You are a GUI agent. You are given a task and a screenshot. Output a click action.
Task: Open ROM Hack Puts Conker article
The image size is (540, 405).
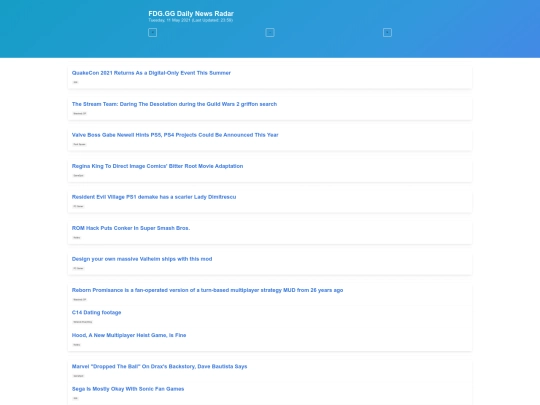click(x=131, y=228)
